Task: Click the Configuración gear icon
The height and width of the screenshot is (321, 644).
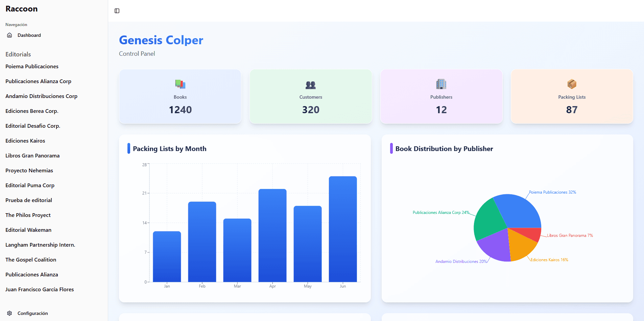Action: pos(9,313)
